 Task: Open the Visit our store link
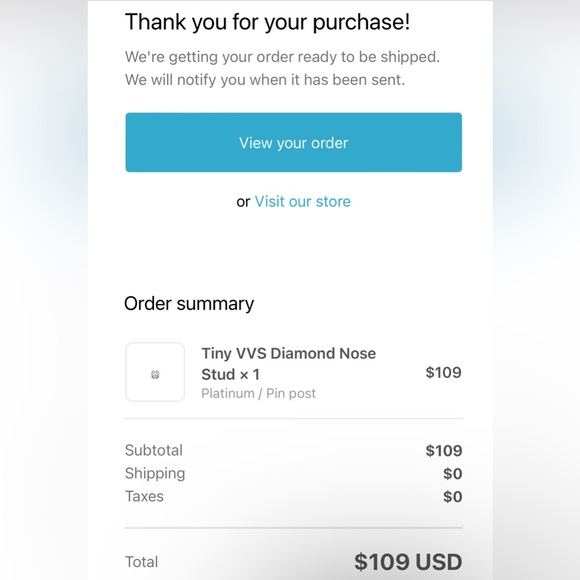(303, 202)
